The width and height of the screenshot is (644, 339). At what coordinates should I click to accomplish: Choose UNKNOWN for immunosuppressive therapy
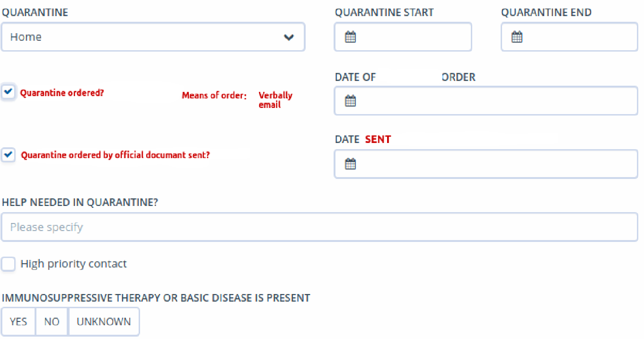pos(104,321)
